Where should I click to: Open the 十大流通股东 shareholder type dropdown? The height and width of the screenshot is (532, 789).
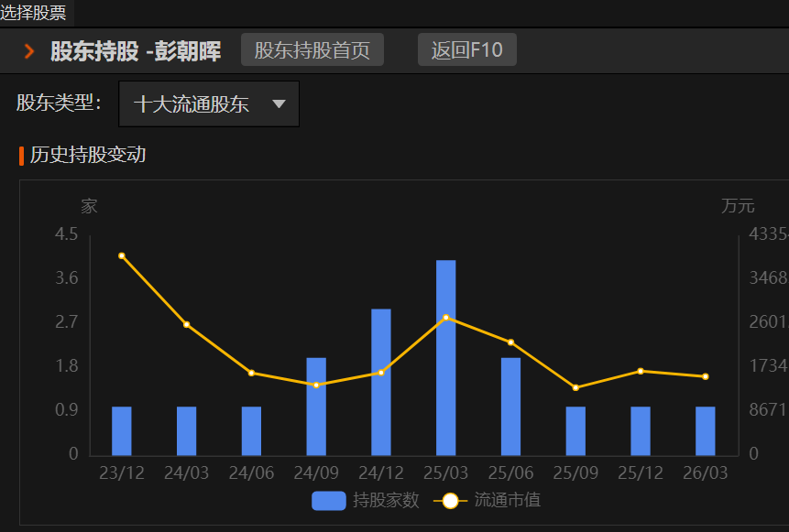[209, 104]
